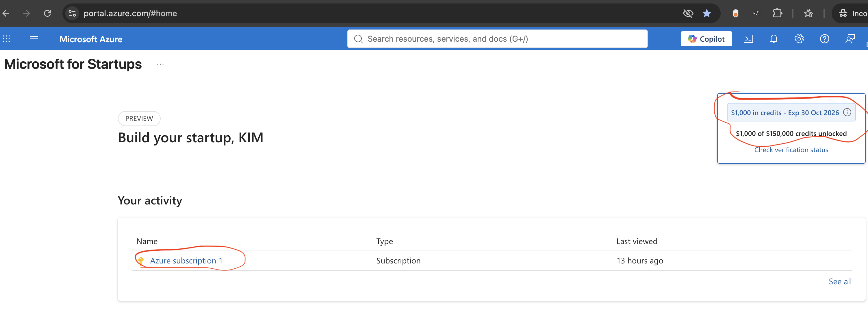Image resolution: width=868 pixels, height=310 pixels.
Task: Click the PREVIEW badge
Action: click(139, 118)
